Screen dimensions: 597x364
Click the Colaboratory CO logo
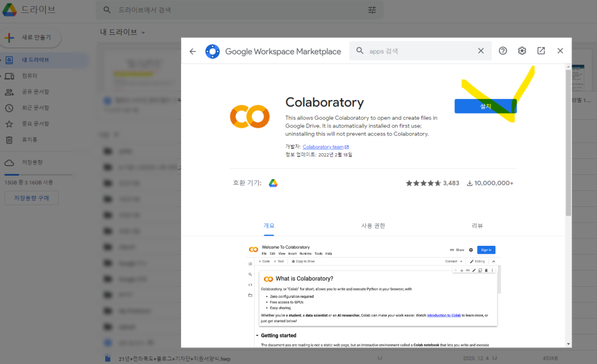click(x=250, y=117)
